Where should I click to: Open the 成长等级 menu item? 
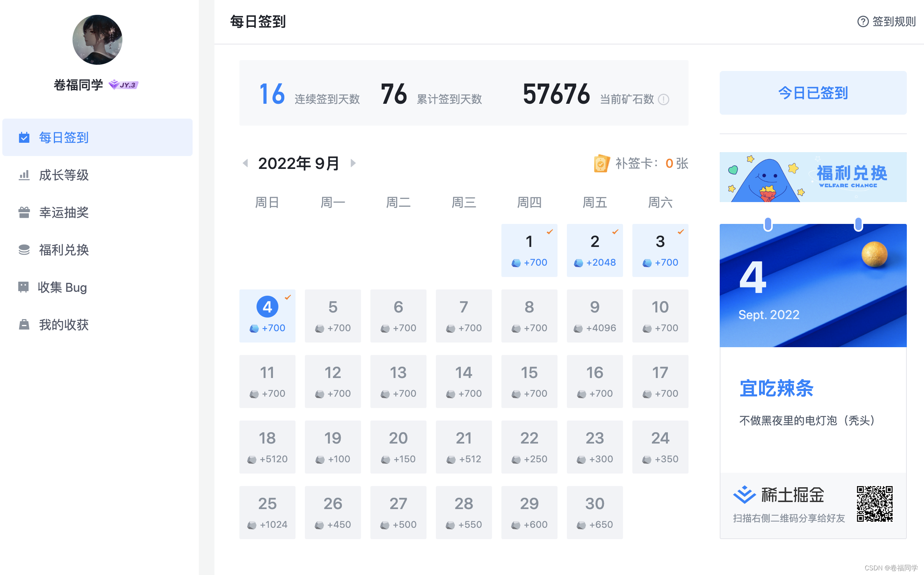pyautogui.click(x=64, y=175)
